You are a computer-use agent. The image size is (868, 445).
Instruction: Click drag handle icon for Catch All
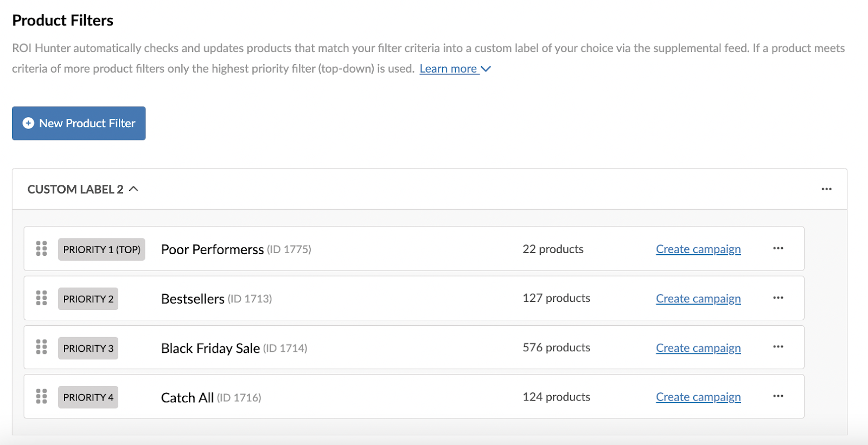coord(41,396)
